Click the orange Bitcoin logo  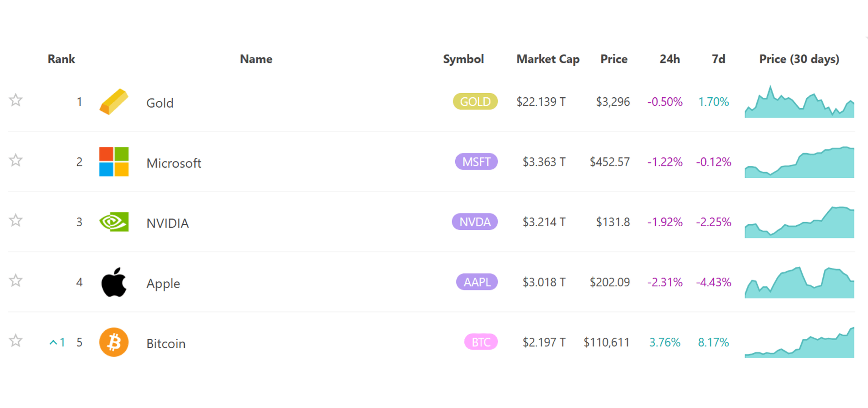[x=114, y=342]
